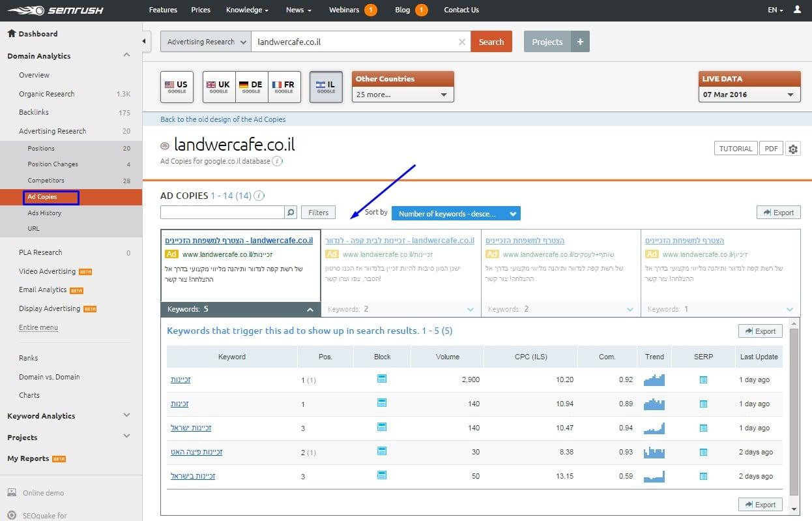Click trend chart for the 13.15 CPC row

tap(654, 476)
